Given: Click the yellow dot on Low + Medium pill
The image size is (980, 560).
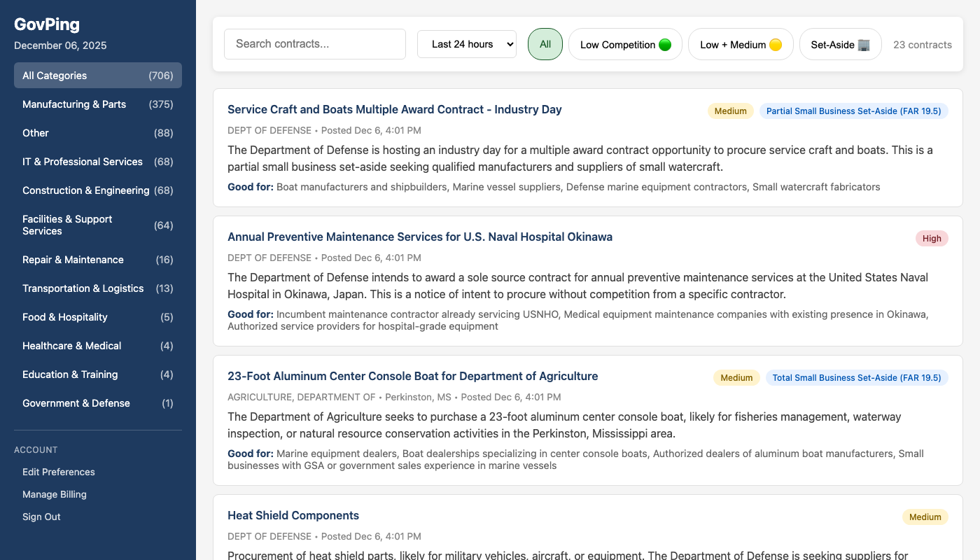Looking at the screenshot, I should point(775,43).
